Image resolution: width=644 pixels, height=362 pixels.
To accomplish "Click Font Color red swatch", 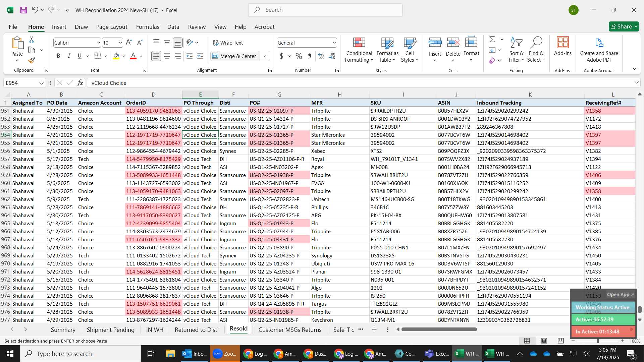I will (133, 56).
